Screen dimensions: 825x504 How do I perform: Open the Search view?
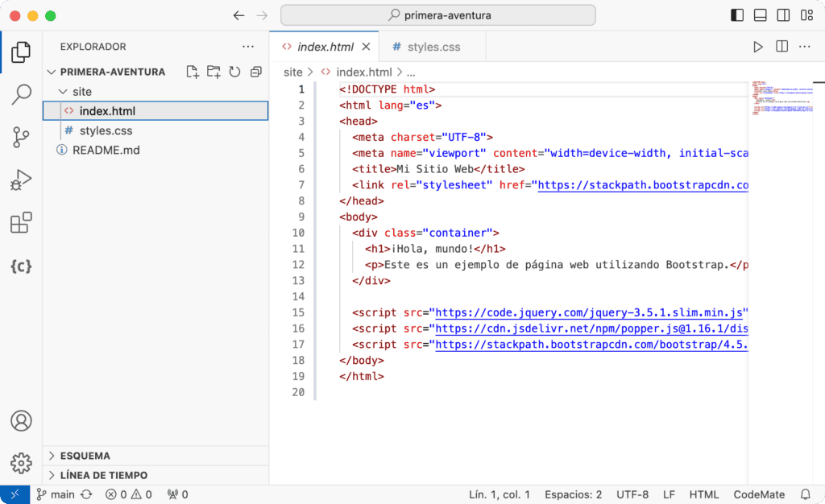coord(21,94)
